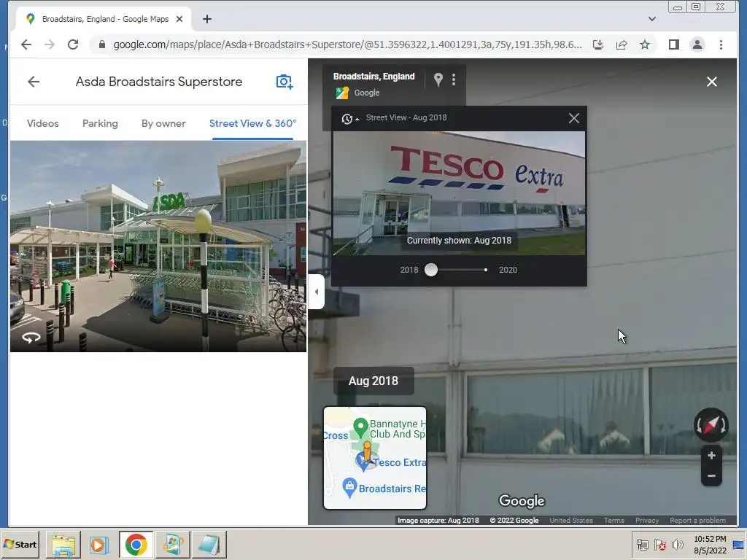This screenshot has width=747, height=560.
Task: Close the Broadstairs Google Maps tab
Action: (179, 19)
